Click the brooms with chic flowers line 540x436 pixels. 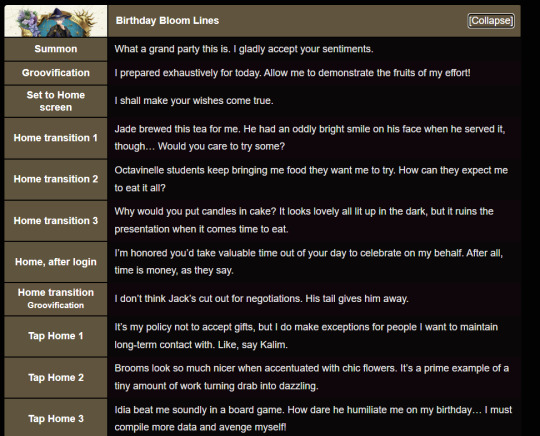[312, 377]
